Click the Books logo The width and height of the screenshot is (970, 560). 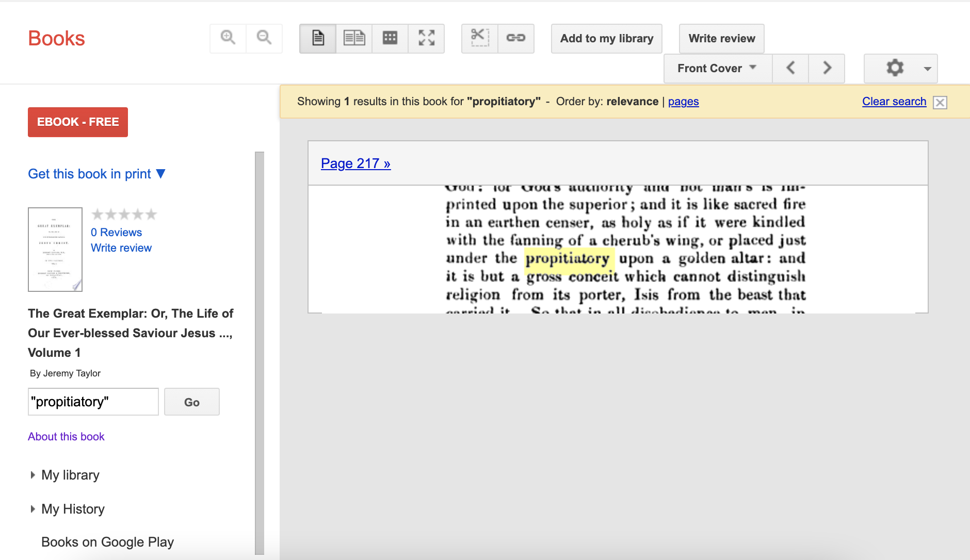point(56,39)
